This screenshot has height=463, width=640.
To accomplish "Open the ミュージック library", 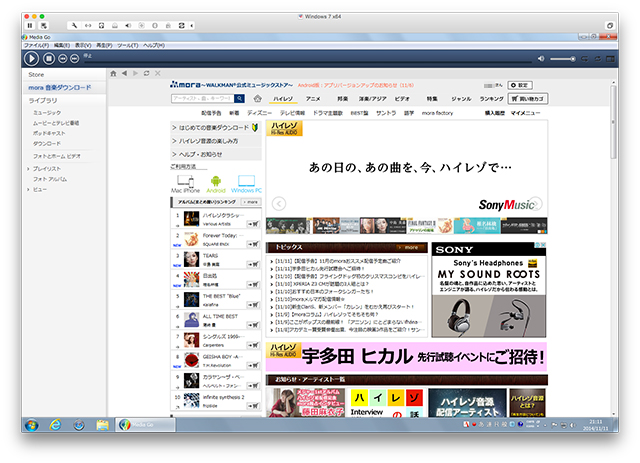I will (x=47, y=113).
